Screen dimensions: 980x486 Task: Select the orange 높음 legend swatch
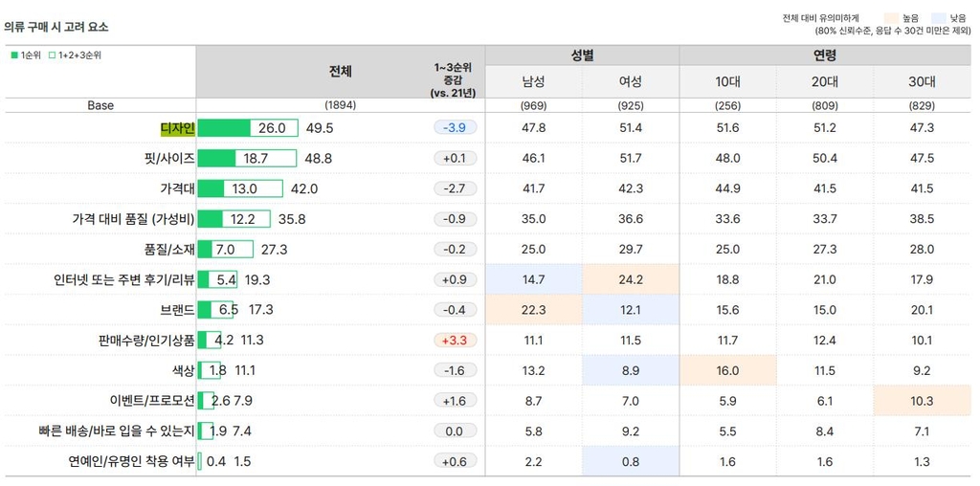[x=891, y=18]
